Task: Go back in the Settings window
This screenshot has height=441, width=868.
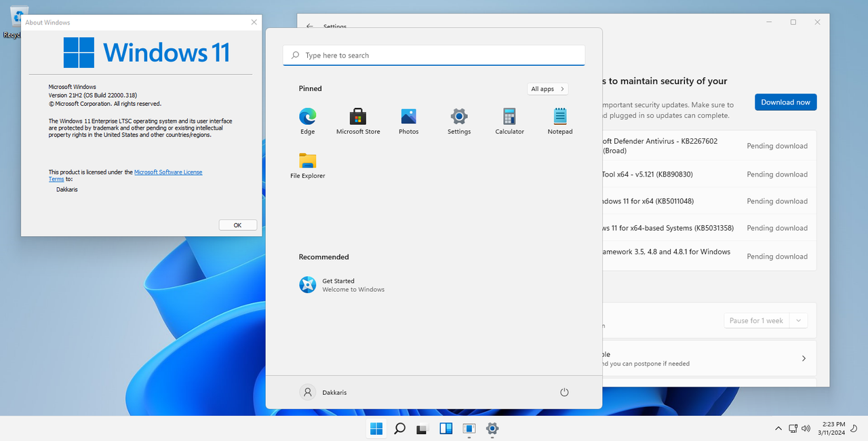Action: coord(310,26)
